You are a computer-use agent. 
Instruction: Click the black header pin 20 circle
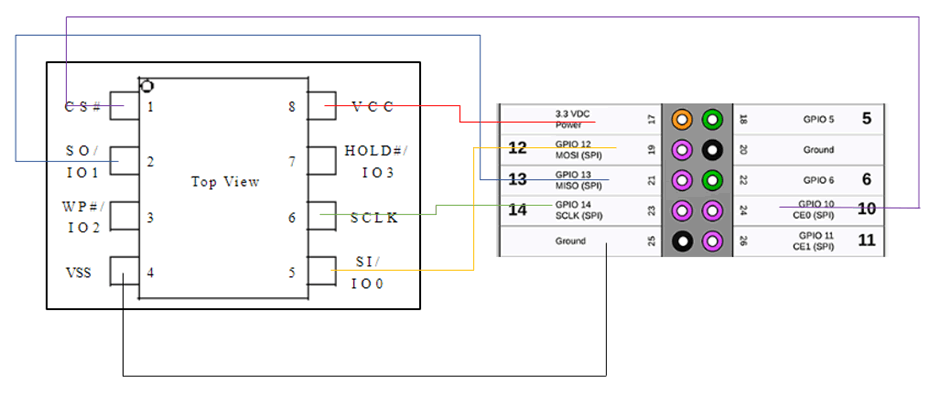(712, 149)
